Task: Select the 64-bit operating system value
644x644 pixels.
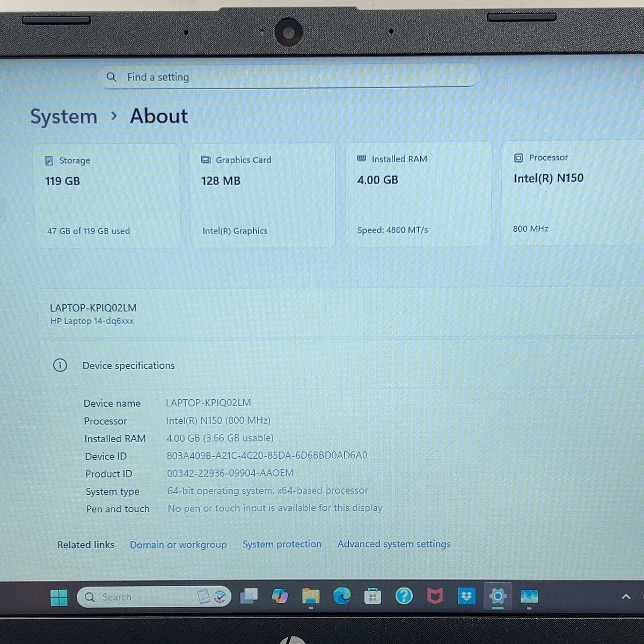Action: tap(267, 491)
